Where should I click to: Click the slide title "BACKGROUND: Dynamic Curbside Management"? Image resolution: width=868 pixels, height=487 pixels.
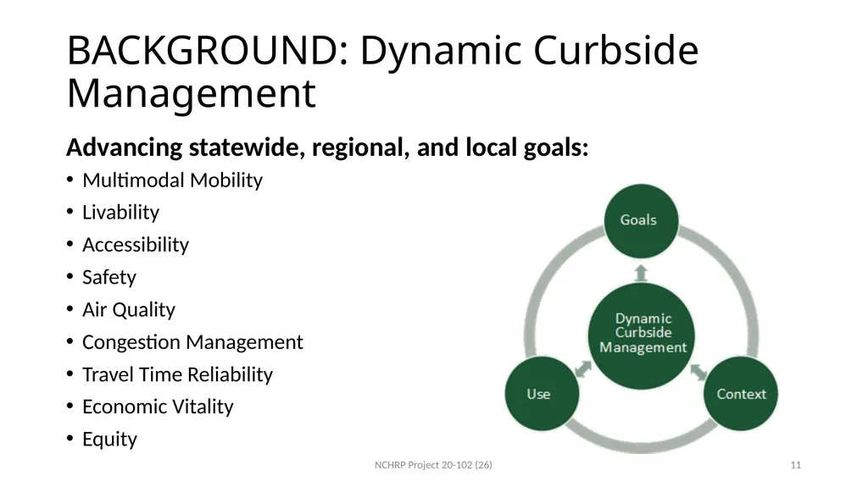382,71
